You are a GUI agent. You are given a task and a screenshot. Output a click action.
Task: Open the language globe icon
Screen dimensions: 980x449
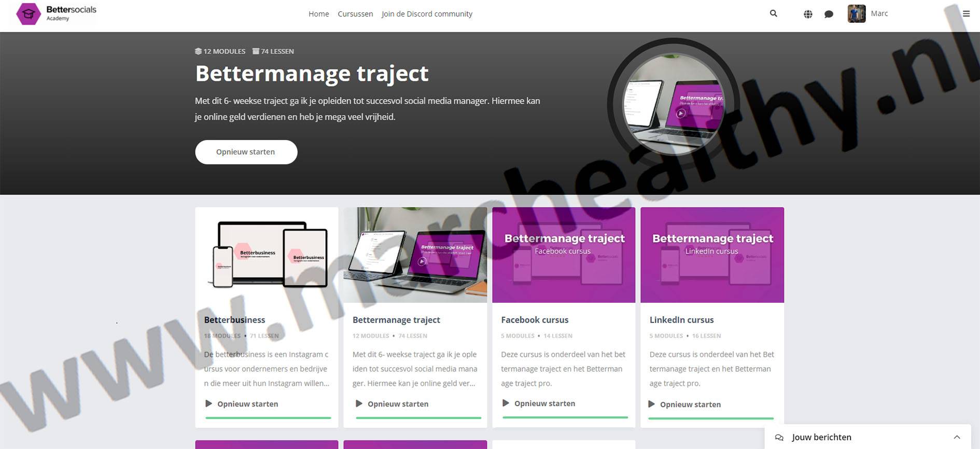pos(808,14)
